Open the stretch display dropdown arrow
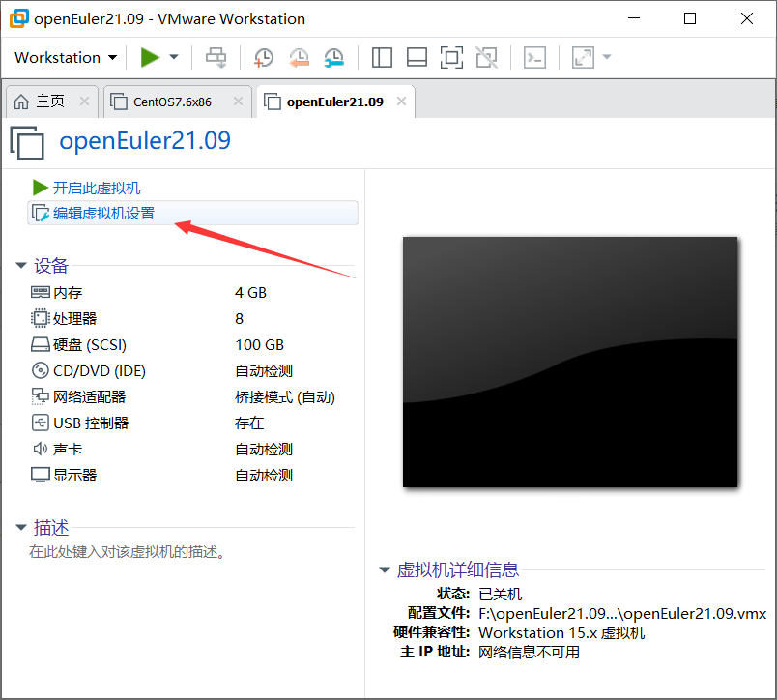This screenshot has width=777, height=700. pos(607,57)
